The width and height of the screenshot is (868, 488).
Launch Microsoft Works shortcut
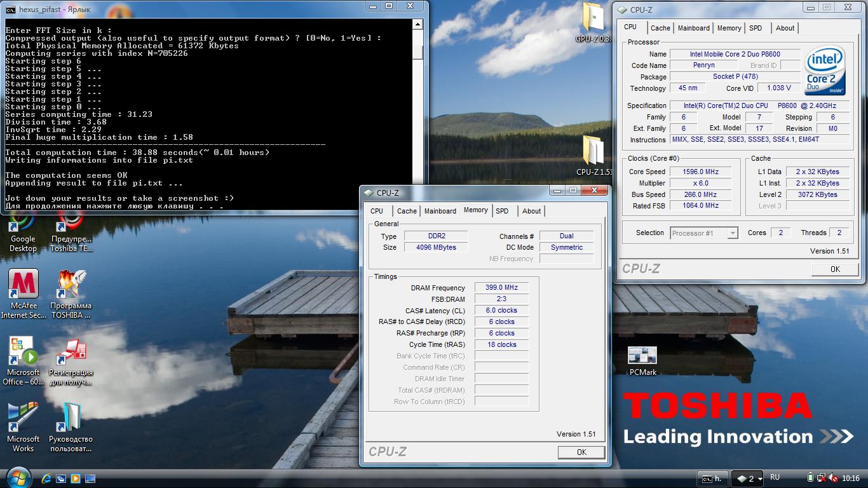[24, 427]
